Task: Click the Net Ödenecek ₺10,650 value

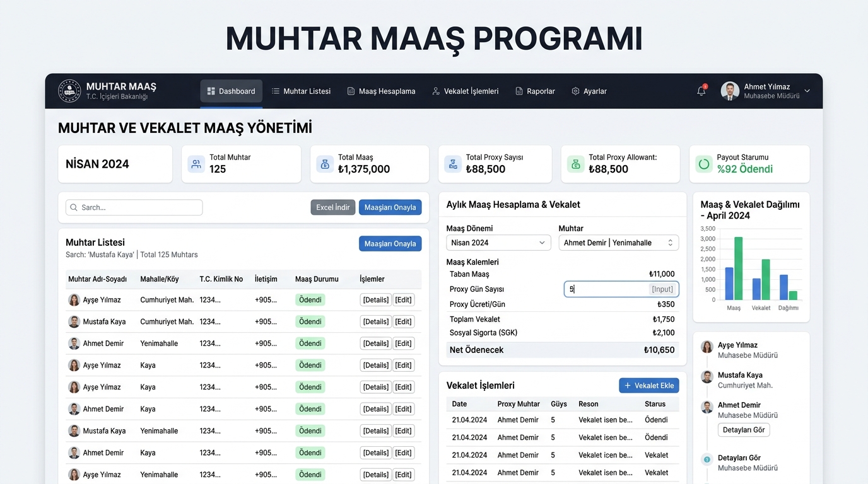Action: coord(659,350)
